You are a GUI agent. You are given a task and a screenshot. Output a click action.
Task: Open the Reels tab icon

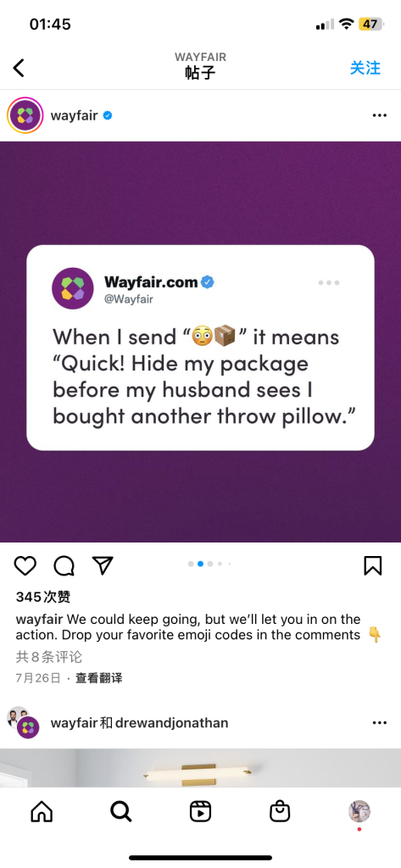200,811
